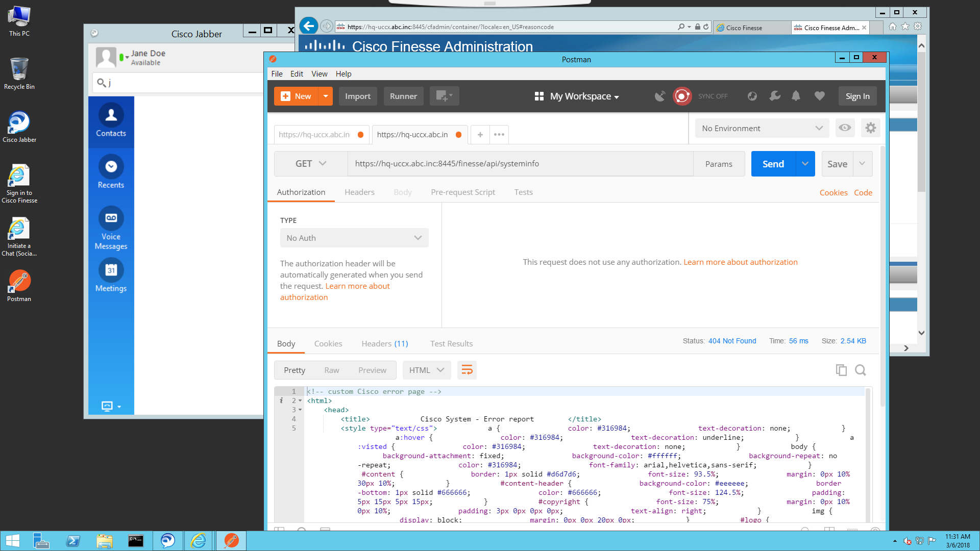Search within the response body
Screen dimensions: 980x551
861,370
